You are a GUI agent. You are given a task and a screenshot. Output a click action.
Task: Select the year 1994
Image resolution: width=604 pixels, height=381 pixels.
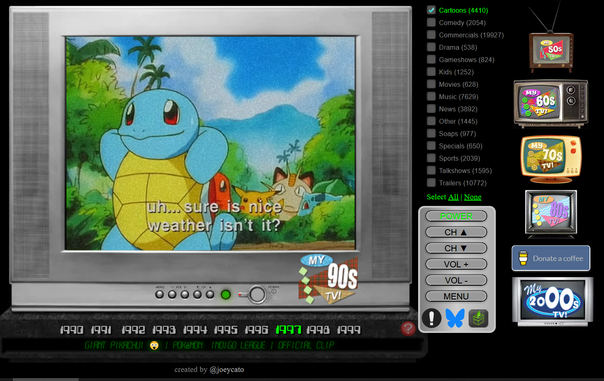click(195, 330)
